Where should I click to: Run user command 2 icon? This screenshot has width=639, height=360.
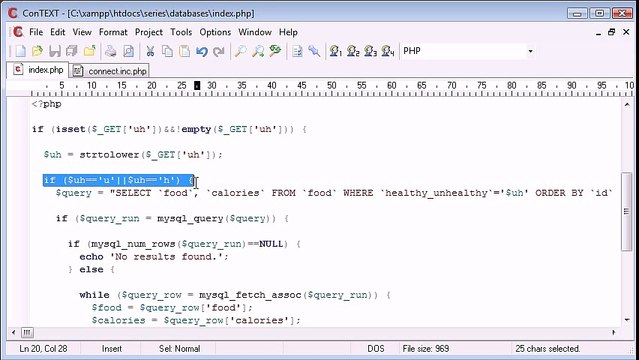coord(353,51)
